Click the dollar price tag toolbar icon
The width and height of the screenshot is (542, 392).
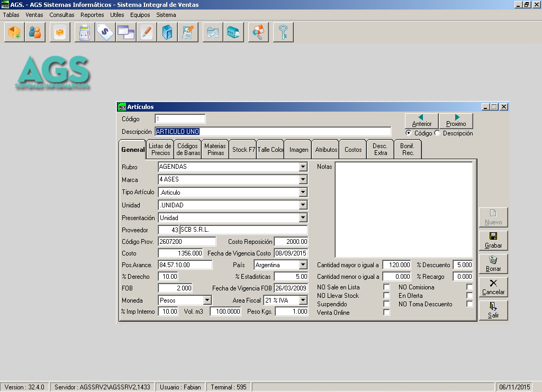tap(105, 32)
